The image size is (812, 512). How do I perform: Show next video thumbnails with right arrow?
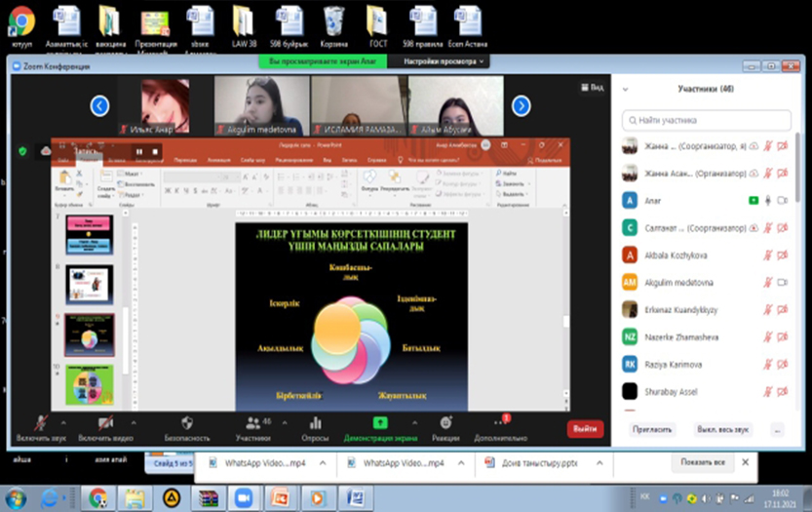point(521,105)
